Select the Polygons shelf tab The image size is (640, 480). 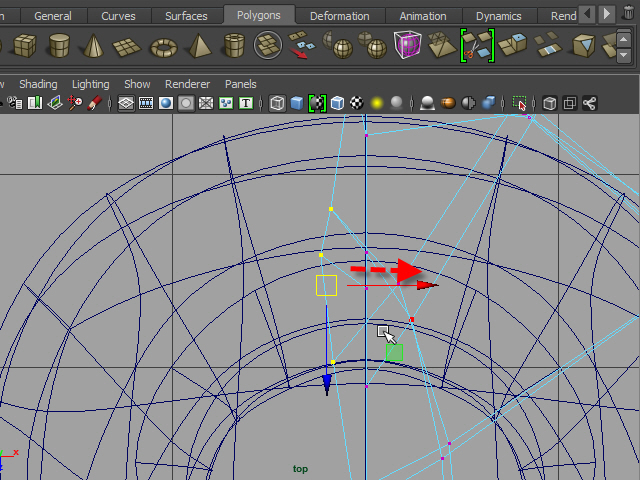coord(259,15)
